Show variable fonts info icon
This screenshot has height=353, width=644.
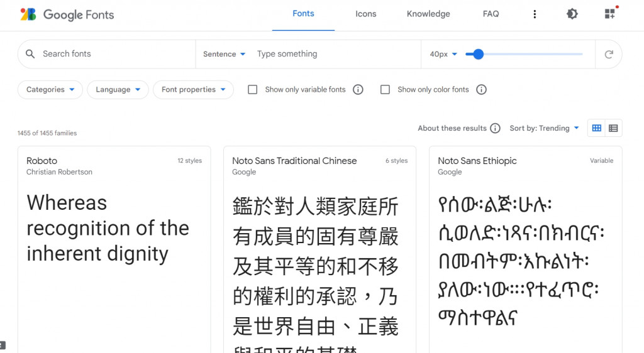(358, 89)
